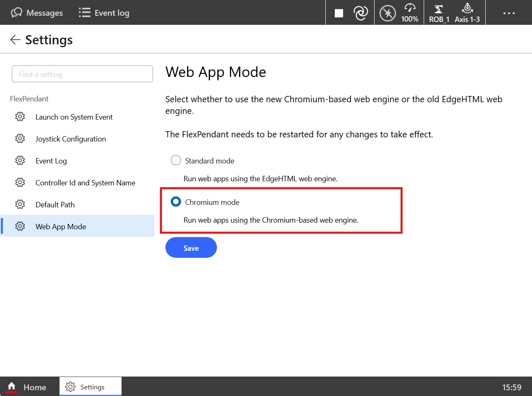Image resolution: width=532 pixels, height=396 pixels.
Task: Click 'Run web apps using the EdgeHTML' text
Action: click(260, 179)
